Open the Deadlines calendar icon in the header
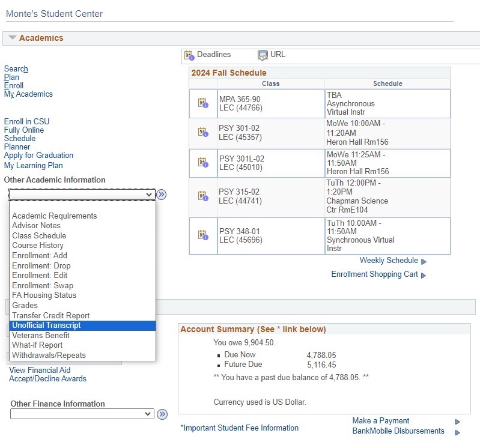 click(189, 55)
